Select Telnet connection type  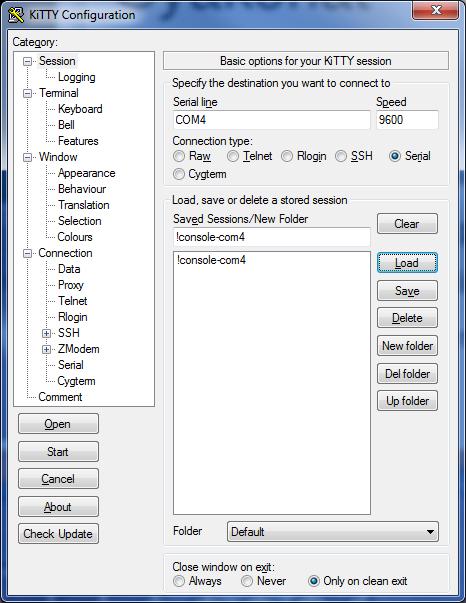233,156
